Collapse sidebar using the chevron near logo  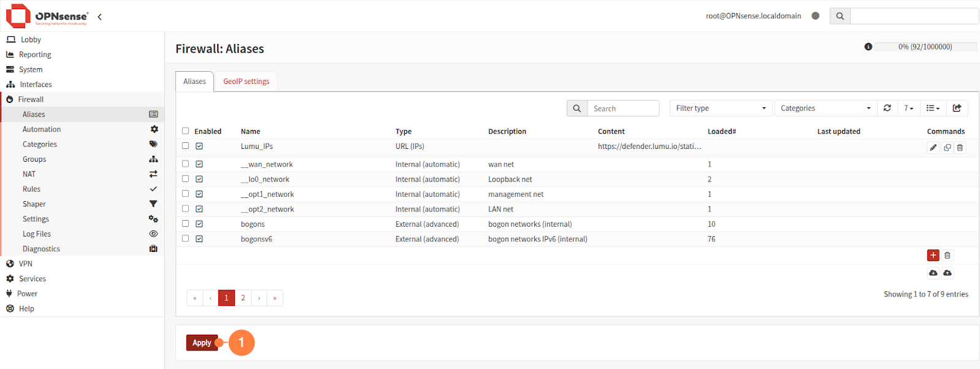pyautogui.click(x=99, y=17)
